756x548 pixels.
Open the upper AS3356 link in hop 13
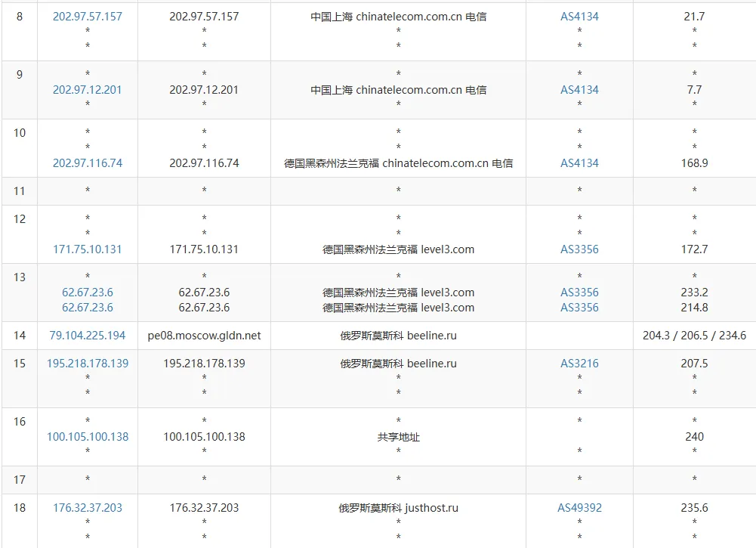coord(579,293)
